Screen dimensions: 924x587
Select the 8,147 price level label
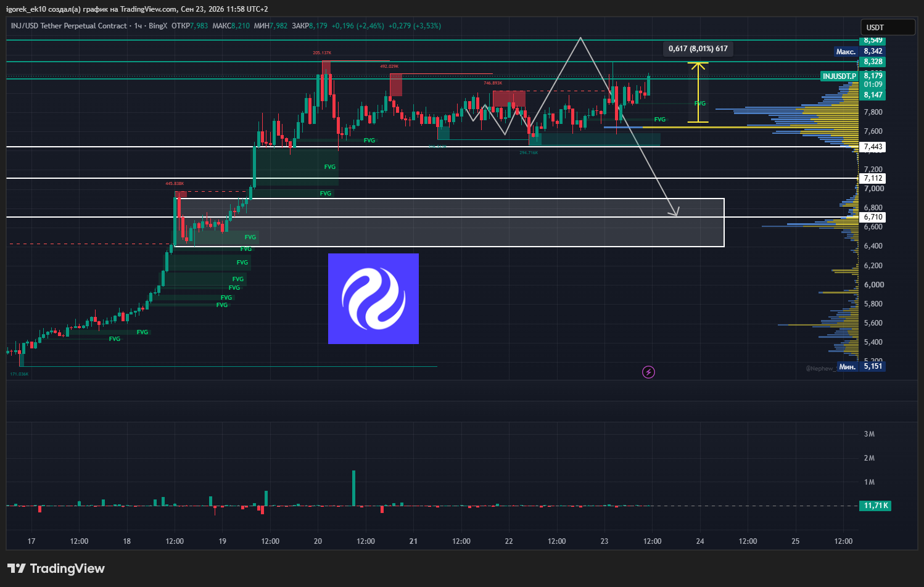click(873, 95)
